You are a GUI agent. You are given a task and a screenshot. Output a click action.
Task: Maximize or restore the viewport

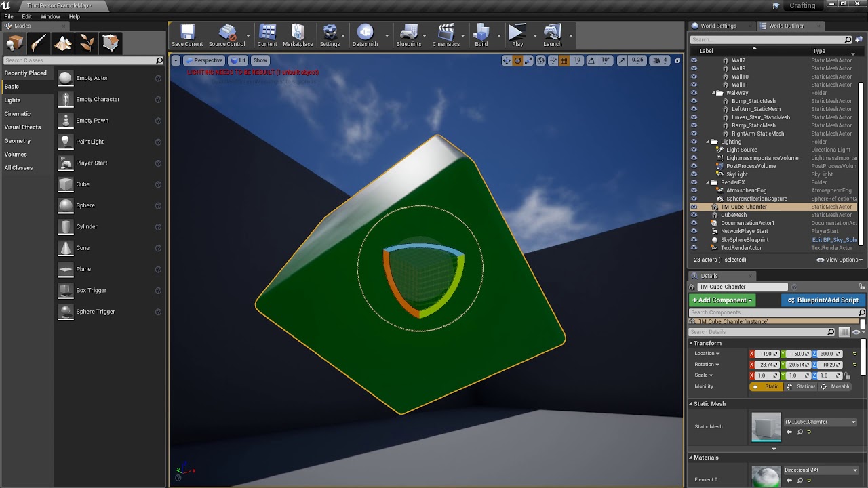click(677, 60)
